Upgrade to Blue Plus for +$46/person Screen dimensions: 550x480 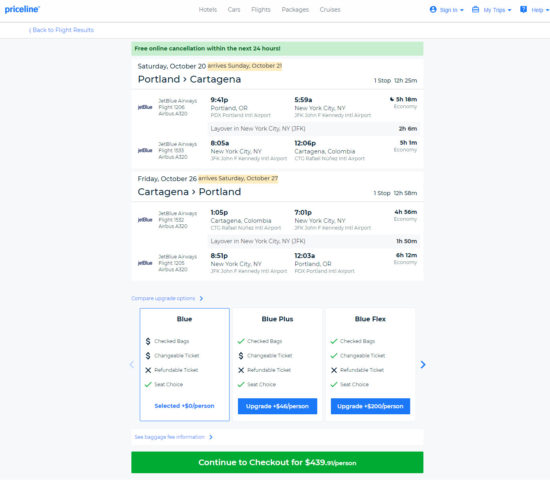click(x=277, y=406)
